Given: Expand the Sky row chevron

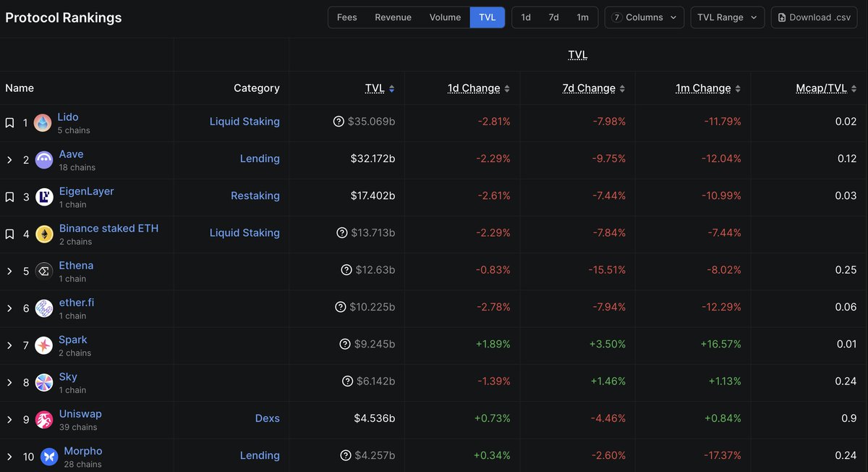Looking at the screenshot, I should tap(9, 382).
